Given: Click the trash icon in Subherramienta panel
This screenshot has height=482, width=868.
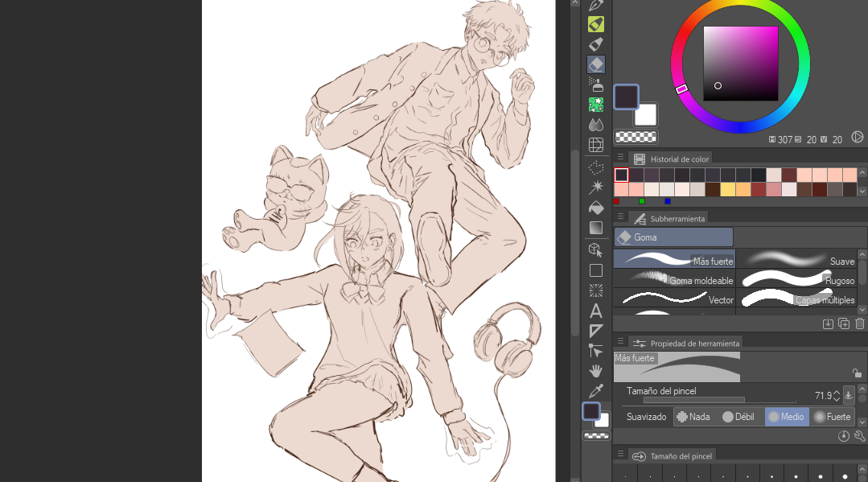Looking at the screenshot, I should [x=859, y=323].
